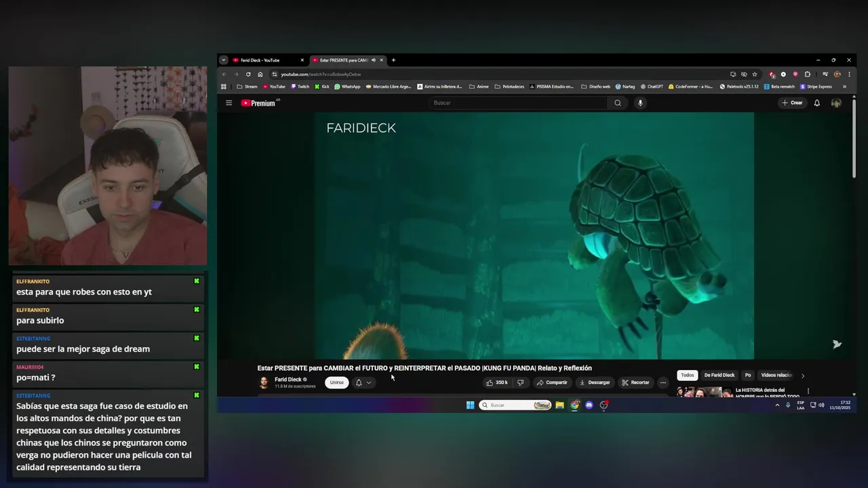Show more filter chips with right chevron
This screenshot has height=488, width=868.
(803, 375)
